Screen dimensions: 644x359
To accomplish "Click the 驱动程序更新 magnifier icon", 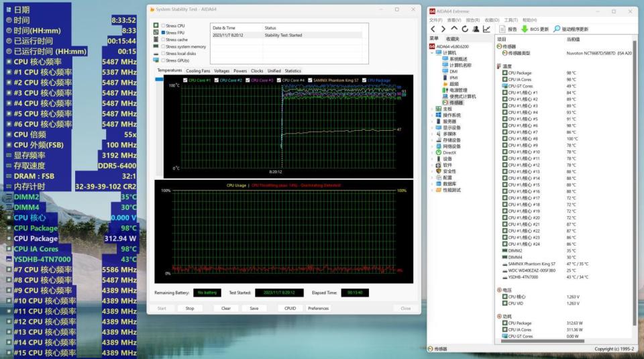I will (x=557, y=29).
